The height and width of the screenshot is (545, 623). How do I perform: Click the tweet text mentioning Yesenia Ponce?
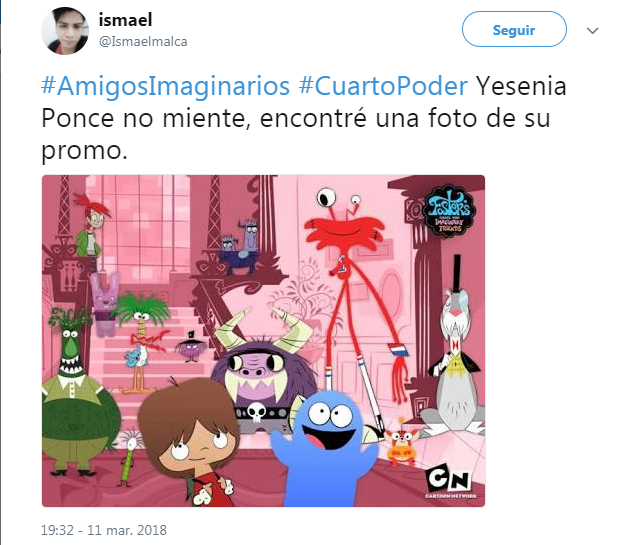(304, 118)
